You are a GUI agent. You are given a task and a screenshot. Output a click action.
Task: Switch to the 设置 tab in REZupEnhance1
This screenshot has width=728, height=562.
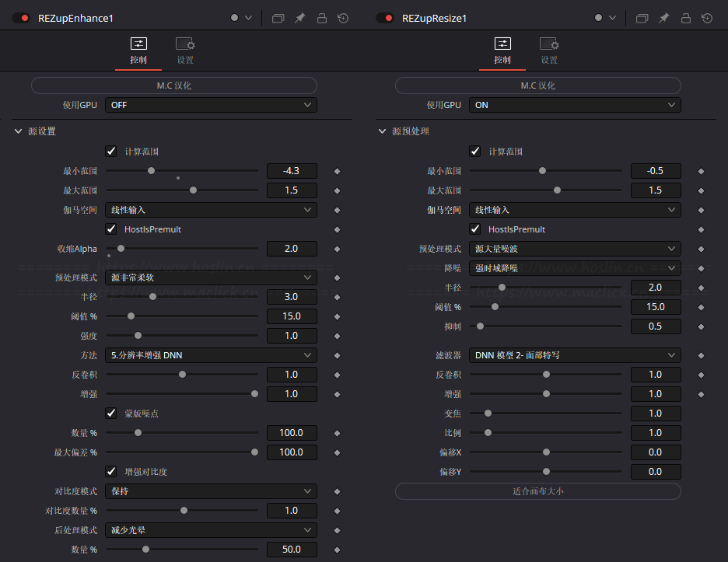(185, 51)
